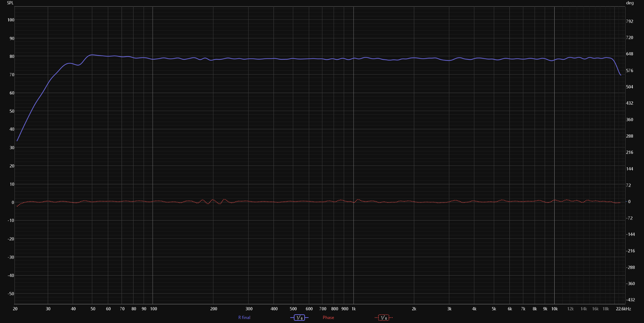Click the "22.6kHz" frequency axis label
The width and height of the screenshot is (644, 323).
click(623, 309)
